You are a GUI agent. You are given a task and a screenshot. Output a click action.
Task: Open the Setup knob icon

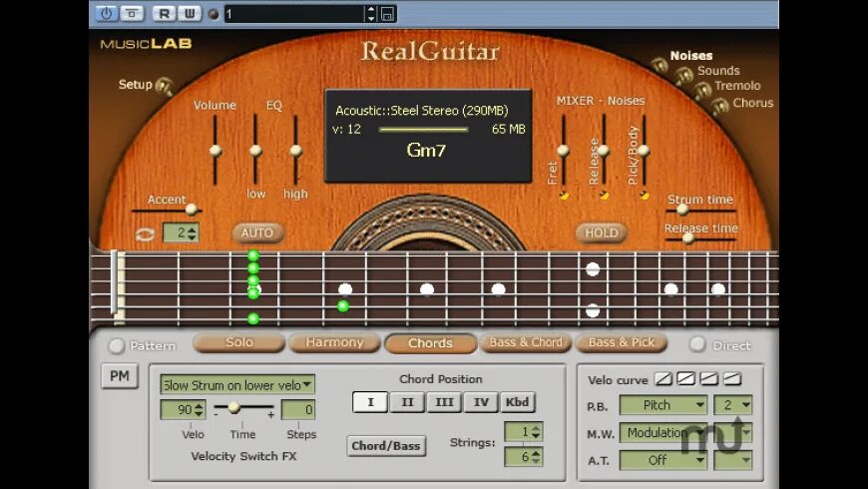(x=165, y=86)
